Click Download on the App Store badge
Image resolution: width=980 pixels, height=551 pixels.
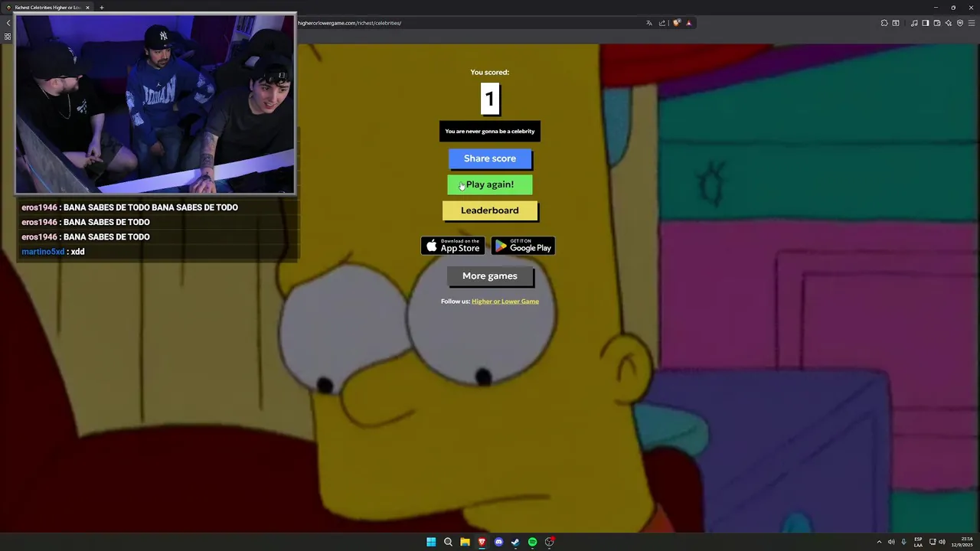pos(452,246)
